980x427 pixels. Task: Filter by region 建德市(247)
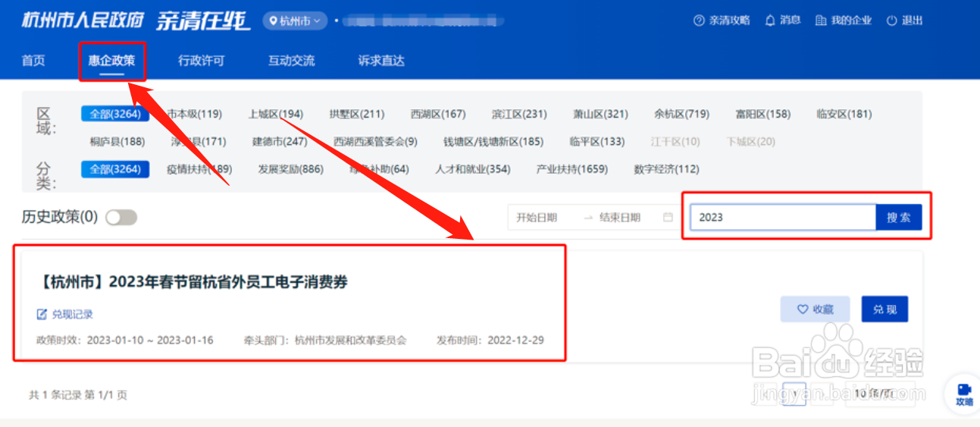pos(280,141)
